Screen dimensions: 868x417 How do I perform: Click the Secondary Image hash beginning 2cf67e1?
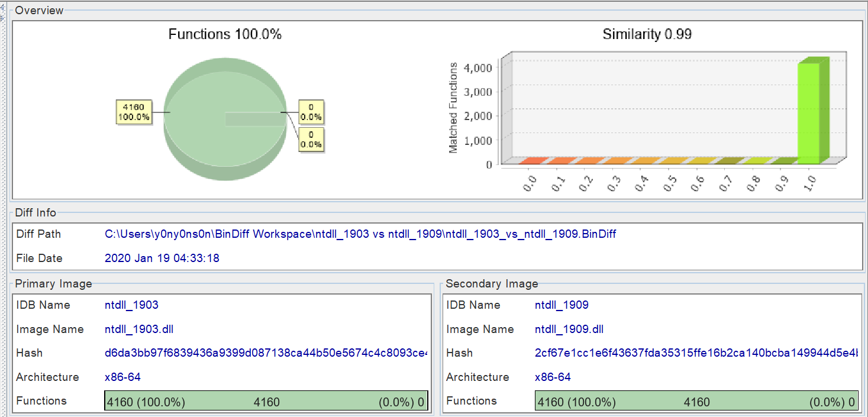(x=696, y=353)
